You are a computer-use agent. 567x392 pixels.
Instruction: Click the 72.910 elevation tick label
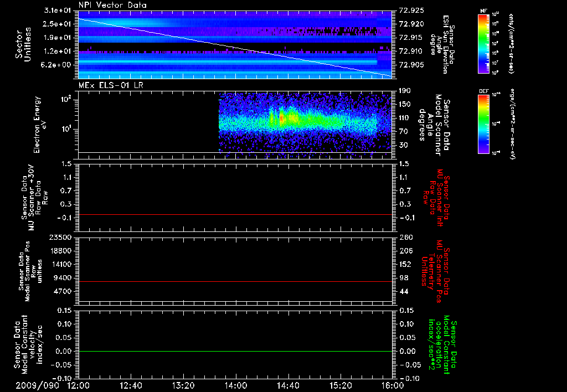click(x=411, y=51)
